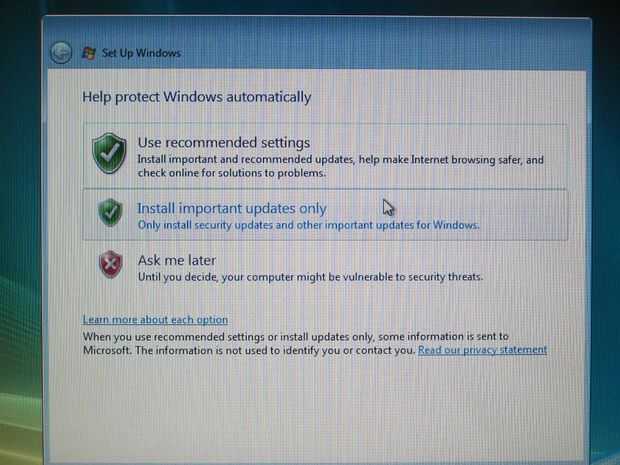The width and height of the screenshot is (620, 465).
Task: Click the 'Until you decide' warning text
Action: click(310, 277)
